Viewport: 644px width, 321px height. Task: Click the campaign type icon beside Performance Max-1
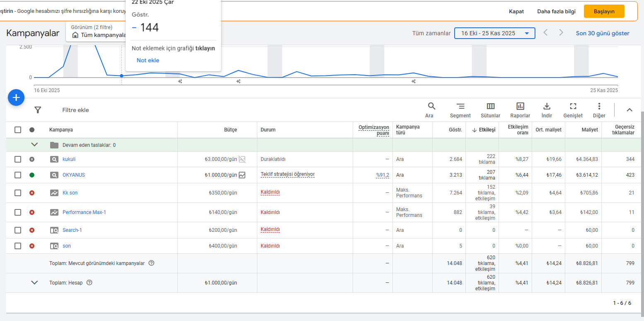click(x=54, y=212)
